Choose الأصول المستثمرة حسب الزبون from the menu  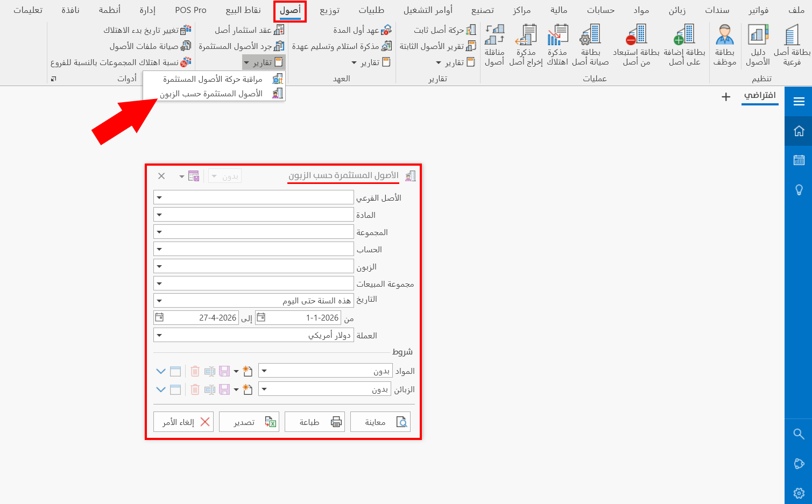(x=214, y=94)
